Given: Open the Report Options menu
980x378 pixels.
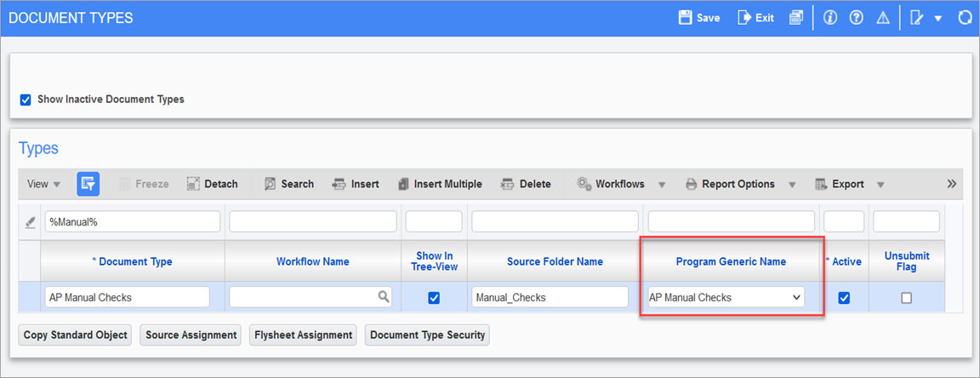Looking at the screenshot, I should (x=740, y=184).
